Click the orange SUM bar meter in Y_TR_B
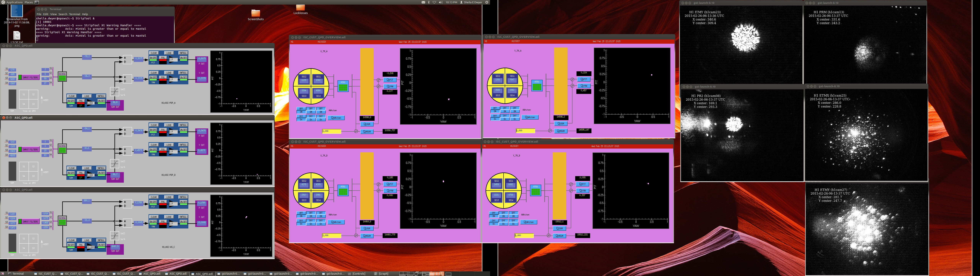Viewport: 980px width, 276px height. click(x=559, y=186)
